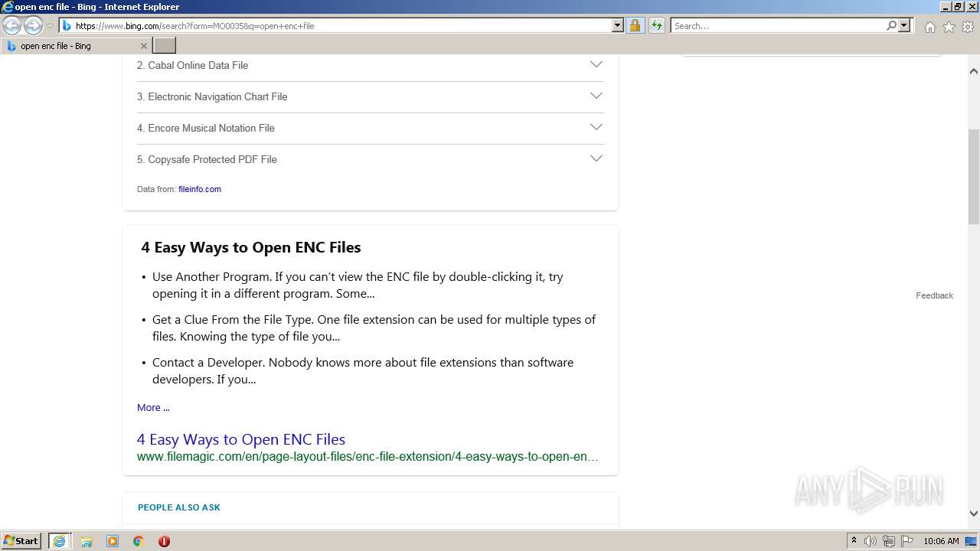The width and height of the screenshot is (980, 551).
Task: Expand 'Encore Musical Notation File' row
Action: (371, 128)
